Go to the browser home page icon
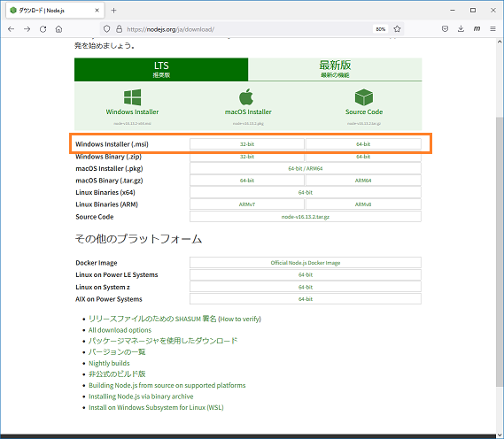This screenshot has height=439, width=504. point(58,29)
